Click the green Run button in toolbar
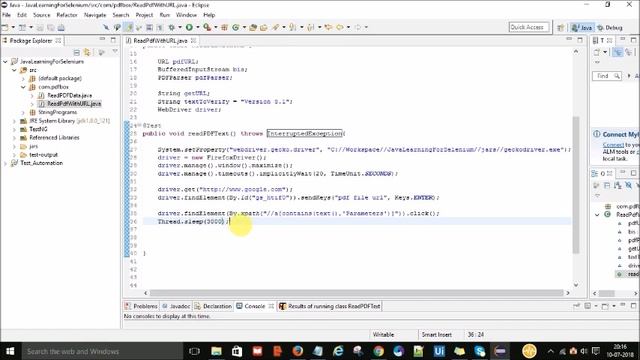The image size is (640, 360). point(189,27)
